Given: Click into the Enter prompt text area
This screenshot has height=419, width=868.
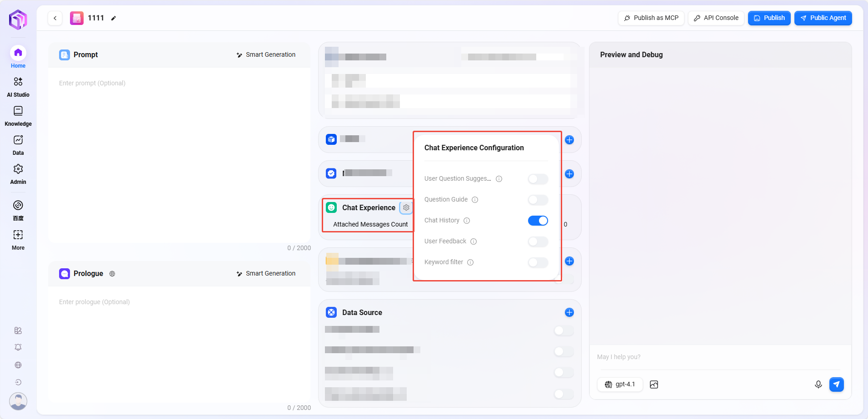Looking at the screenshot, I should 179,154.
